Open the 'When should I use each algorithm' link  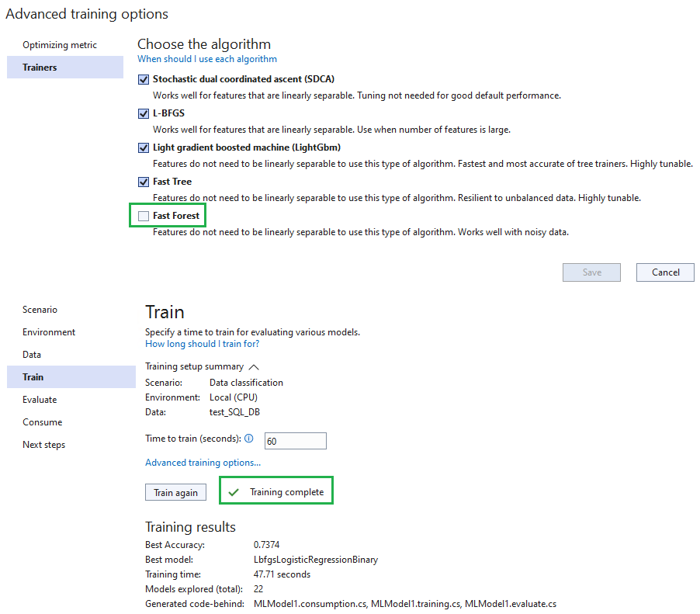pyautogui.click(x=206, y=58)
